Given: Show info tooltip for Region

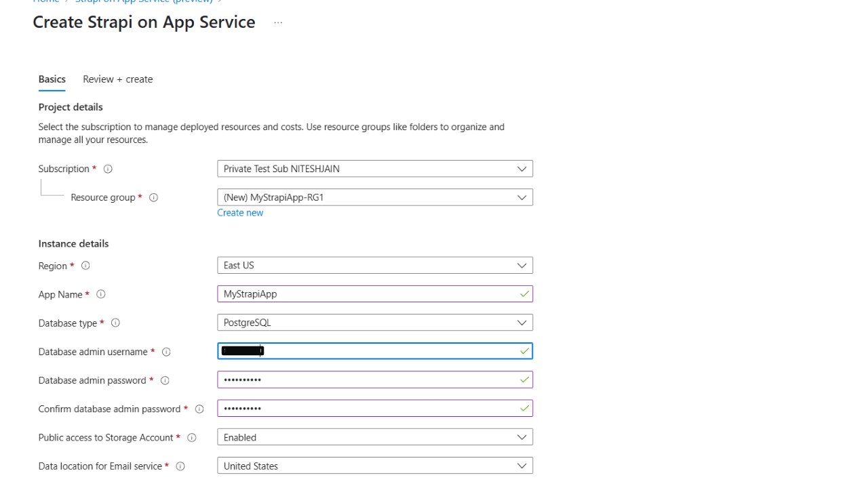Looking at the screenshot, I should coord(85,266).
